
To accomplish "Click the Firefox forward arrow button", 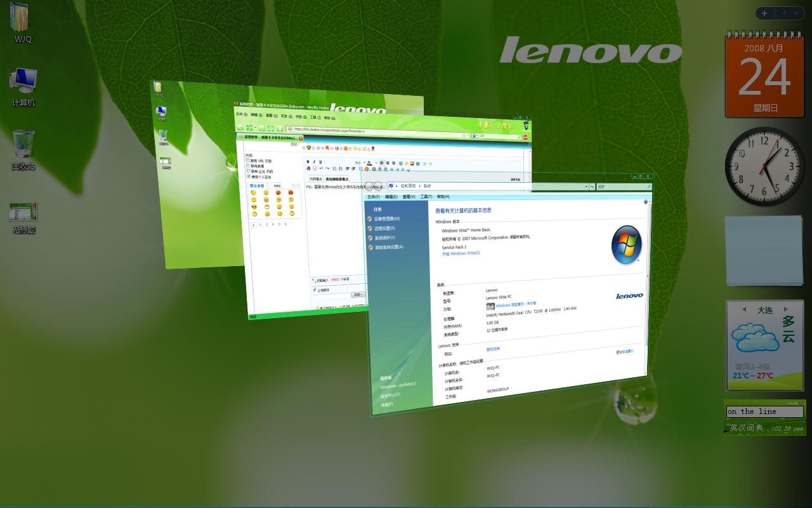I will 249,128.
